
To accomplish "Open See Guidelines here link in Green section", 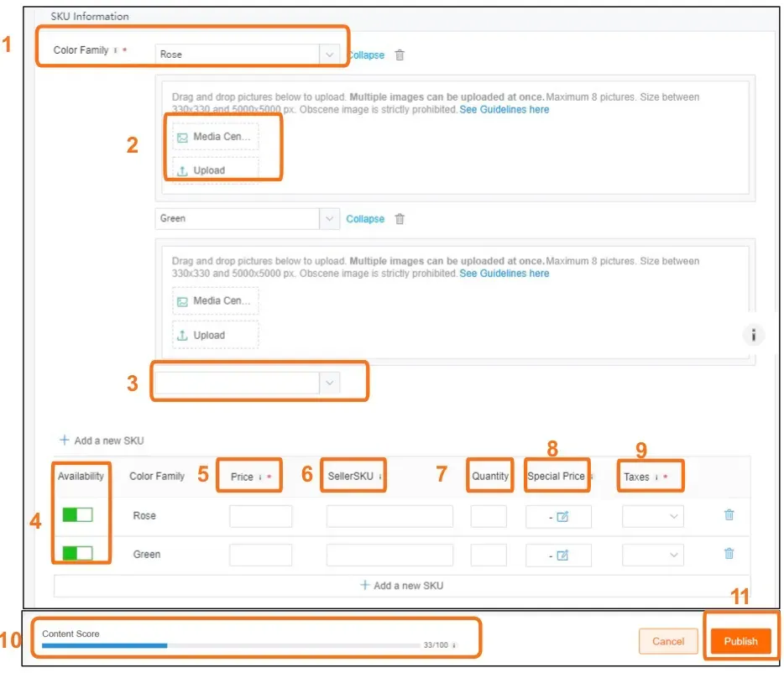I will [504, 274].
